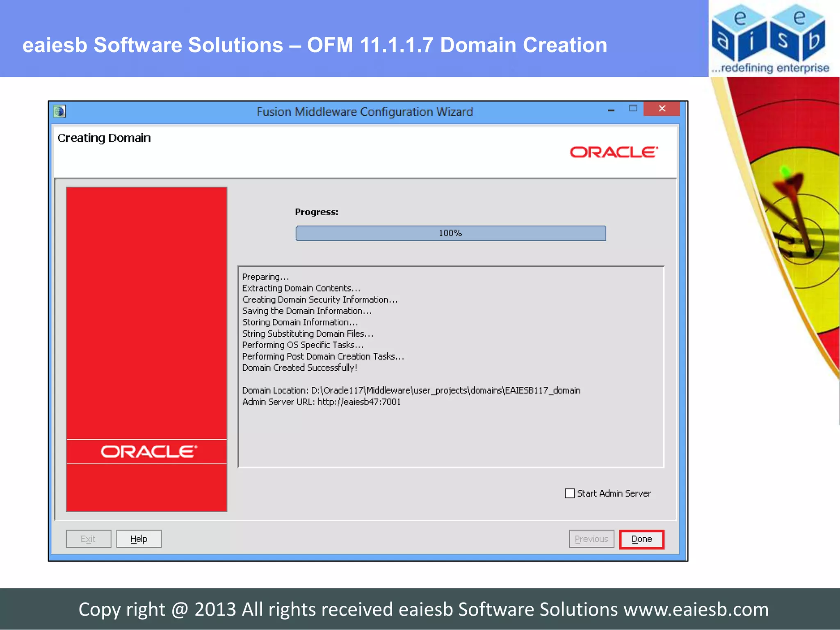
Task: Click www.eaiesb.com in the footer
Action: pos(696,609)
